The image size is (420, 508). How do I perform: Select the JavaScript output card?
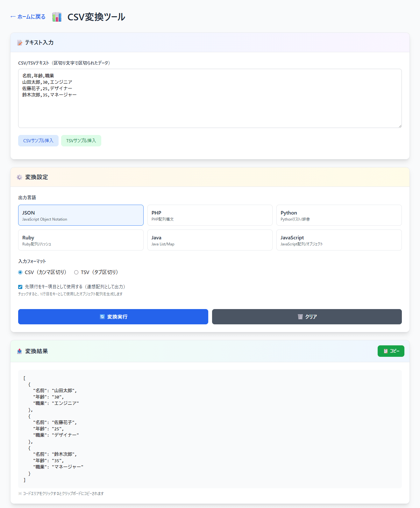coord(339,240)
